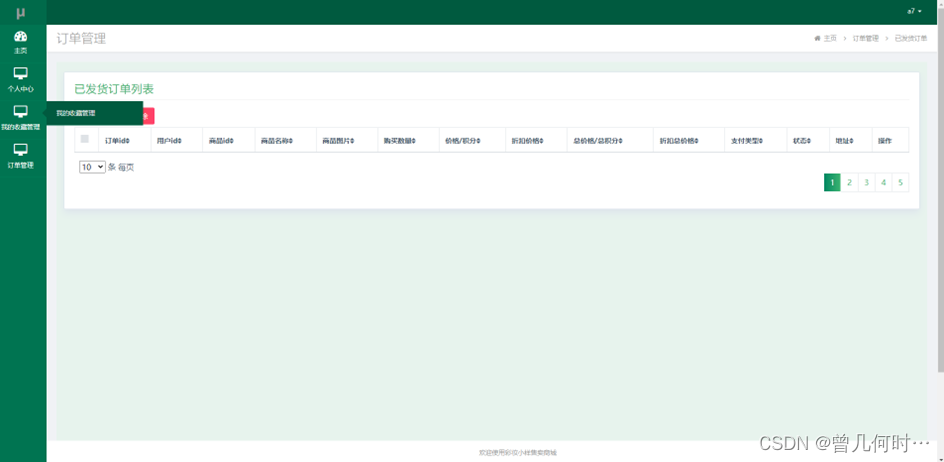Sort the table by 折扣总价格 column

[x=689, y=140]
